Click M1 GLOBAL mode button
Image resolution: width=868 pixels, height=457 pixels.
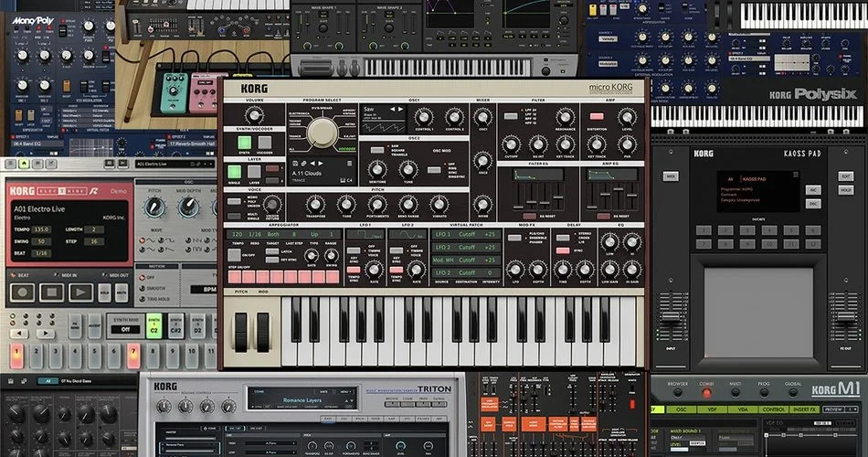(x=793, y=393)
